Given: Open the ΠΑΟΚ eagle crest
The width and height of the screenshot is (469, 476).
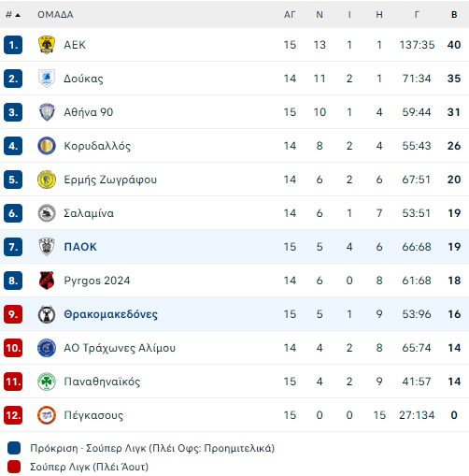Looking at the screenshot, I should tap(47, 247).
